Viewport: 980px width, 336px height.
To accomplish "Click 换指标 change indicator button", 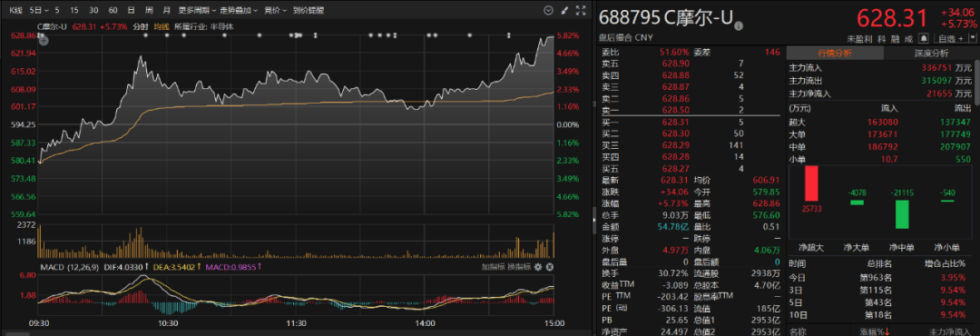I will 518,267.
